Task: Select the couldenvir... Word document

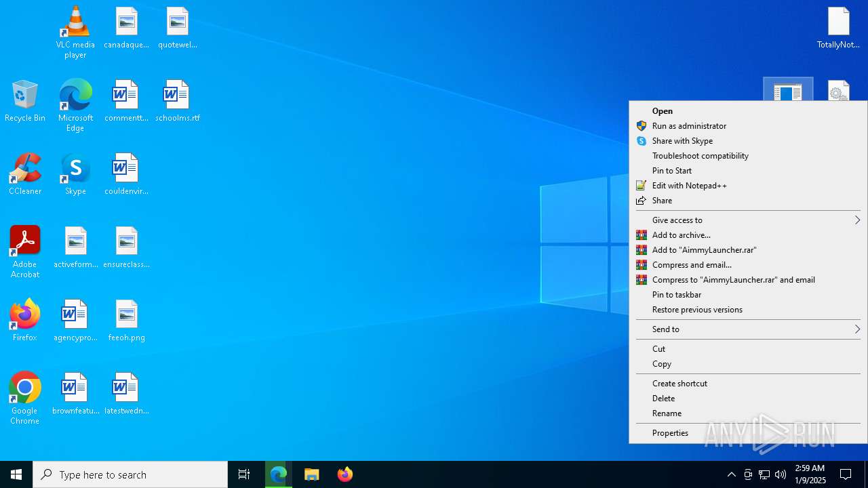Action: click(126, 175)
